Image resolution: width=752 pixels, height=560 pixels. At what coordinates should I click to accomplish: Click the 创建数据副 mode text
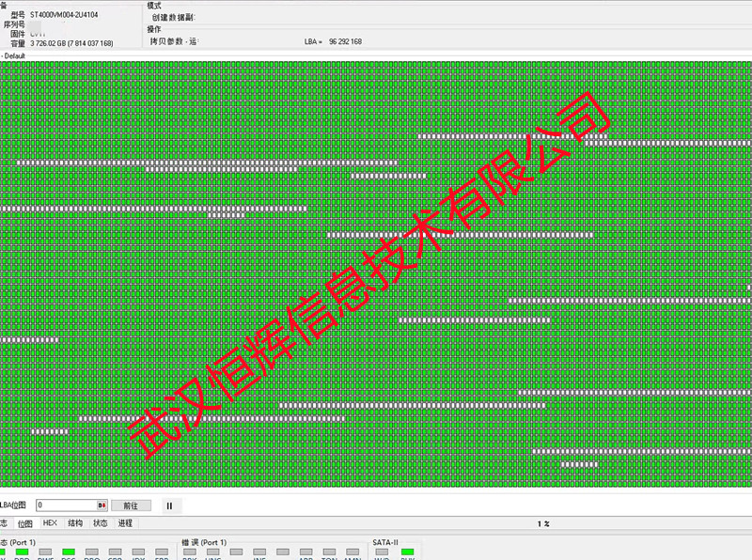point(174,17)
